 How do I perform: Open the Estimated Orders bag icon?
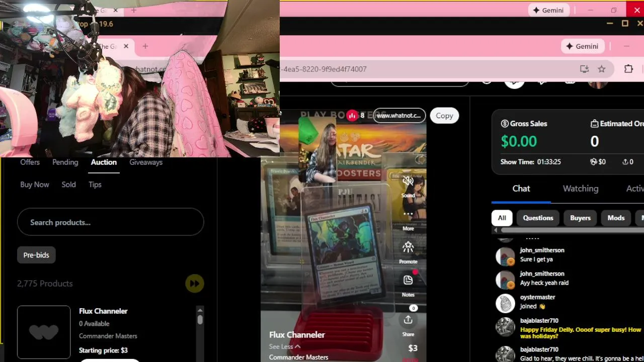point(594,124)
